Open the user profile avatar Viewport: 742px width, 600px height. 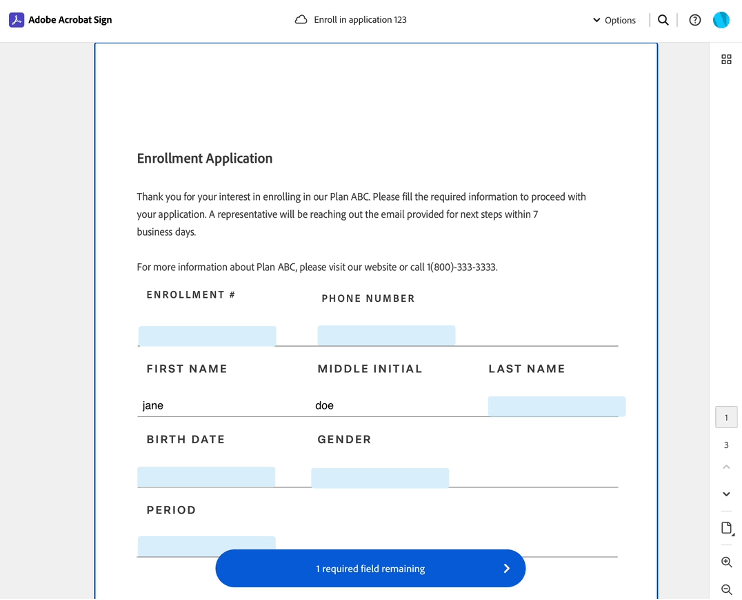point(722,20)
